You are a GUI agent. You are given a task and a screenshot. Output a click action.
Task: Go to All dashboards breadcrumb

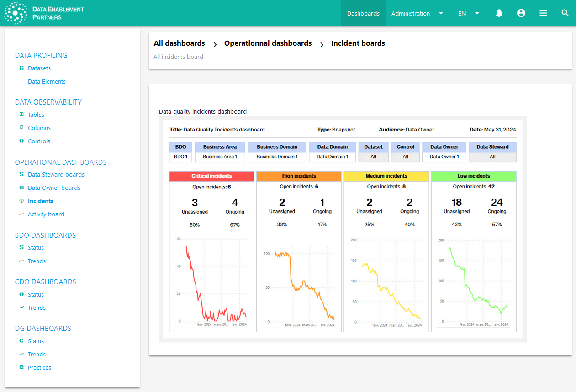pyautogui.click(x=179, y=43)
